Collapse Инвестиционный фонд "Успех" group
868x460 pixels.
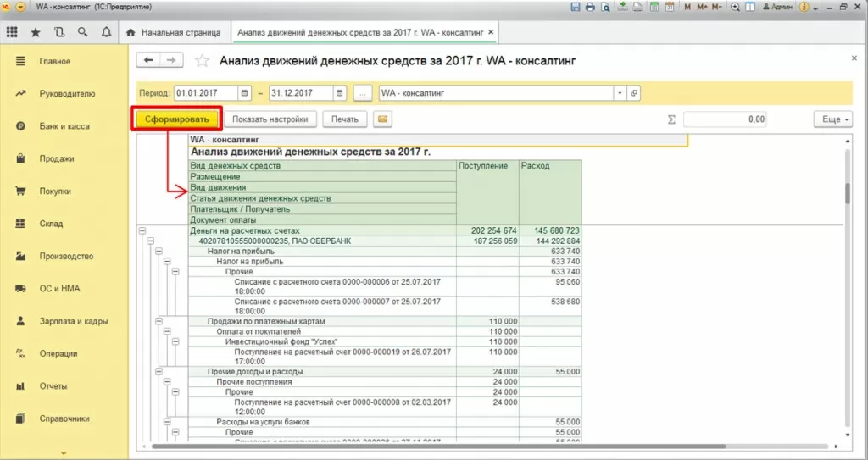pyautogui.click(x=175, y=341)
